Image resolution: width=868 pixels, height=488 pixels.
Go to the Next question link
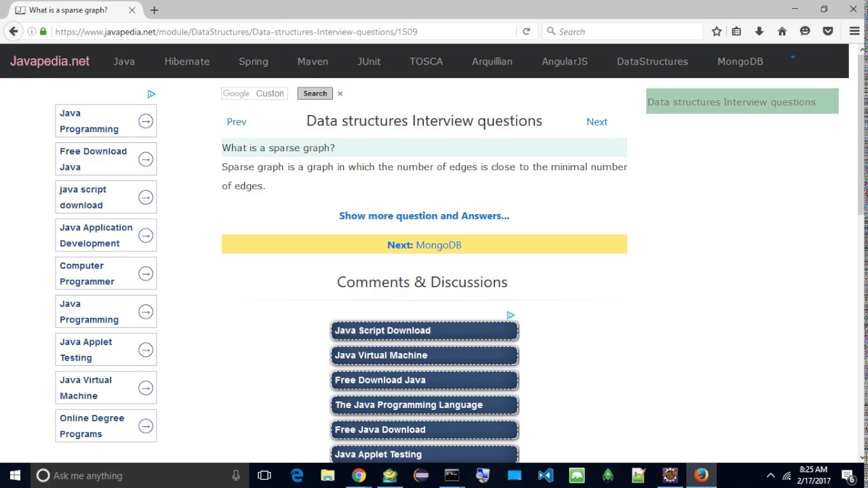click(x=597, y=122)
